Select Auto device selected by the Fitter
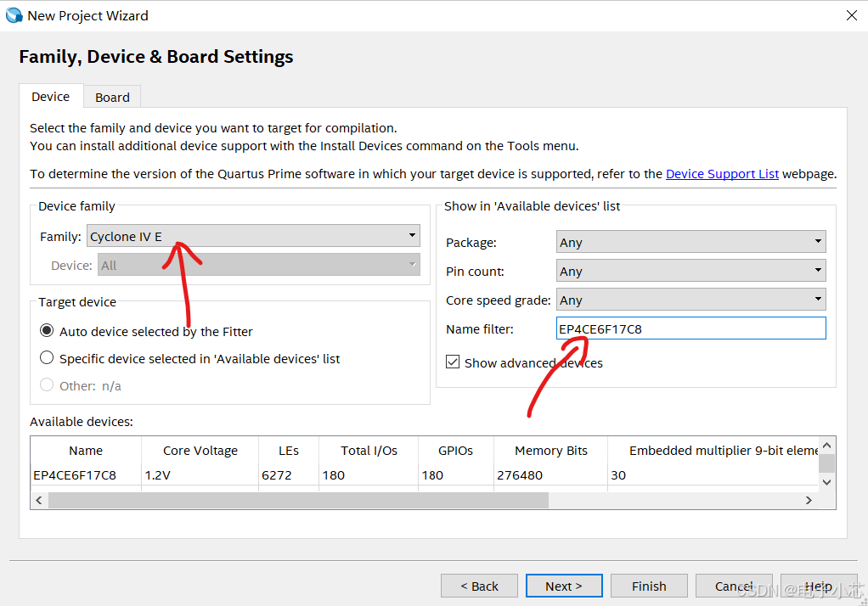 47,331
